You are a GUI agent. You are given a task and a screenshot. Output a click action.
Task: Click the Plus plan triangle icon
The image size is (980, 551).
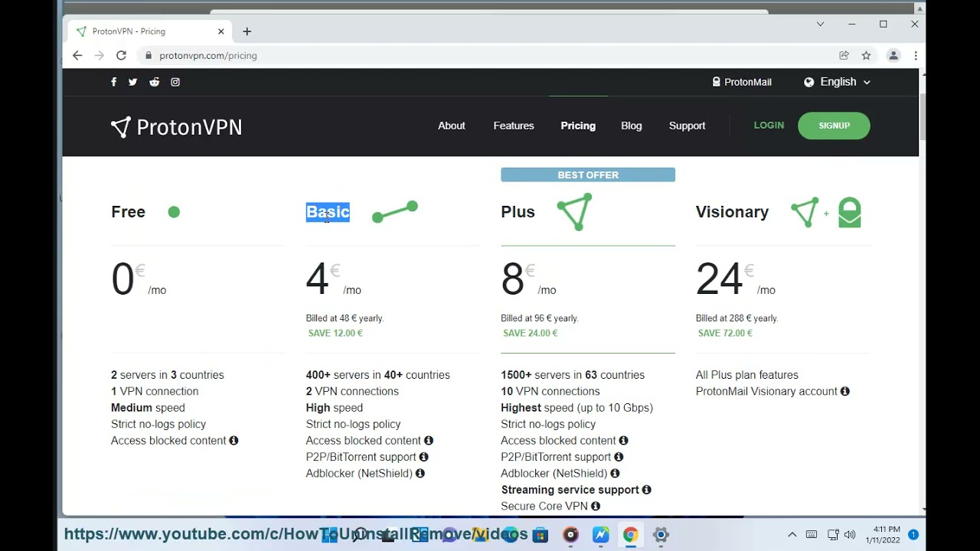point(575,211)
